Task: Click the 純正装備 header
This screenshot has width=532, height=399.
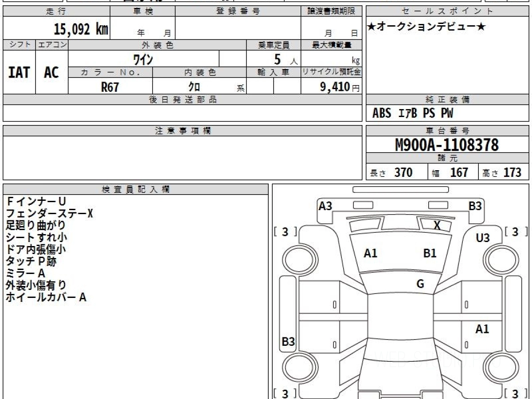Action: (447, 100)
